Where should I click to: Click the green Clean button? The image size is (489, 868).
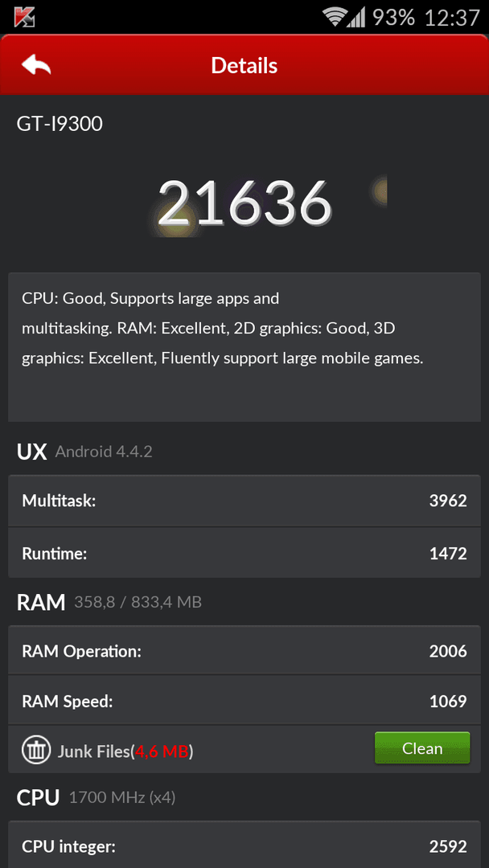[422, 748]
